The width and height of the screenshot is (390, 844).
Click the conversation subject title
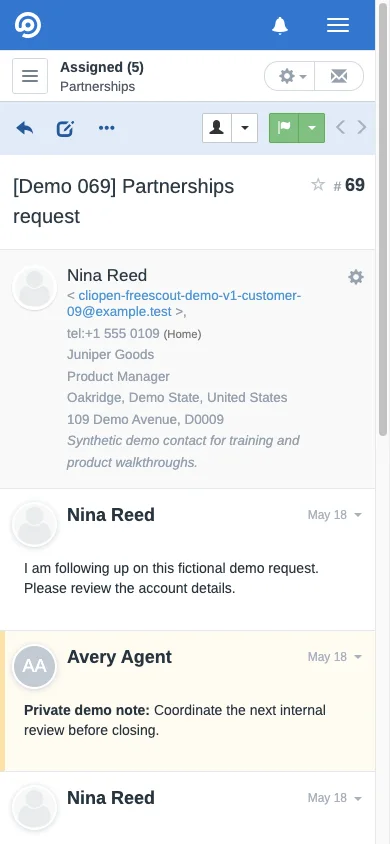[124, 201]
